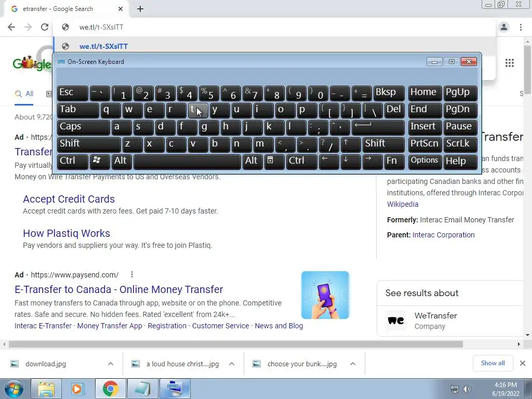Click the down arrow key on keyboard
This screenshot has width=532, height=399.
pos(351,161)
